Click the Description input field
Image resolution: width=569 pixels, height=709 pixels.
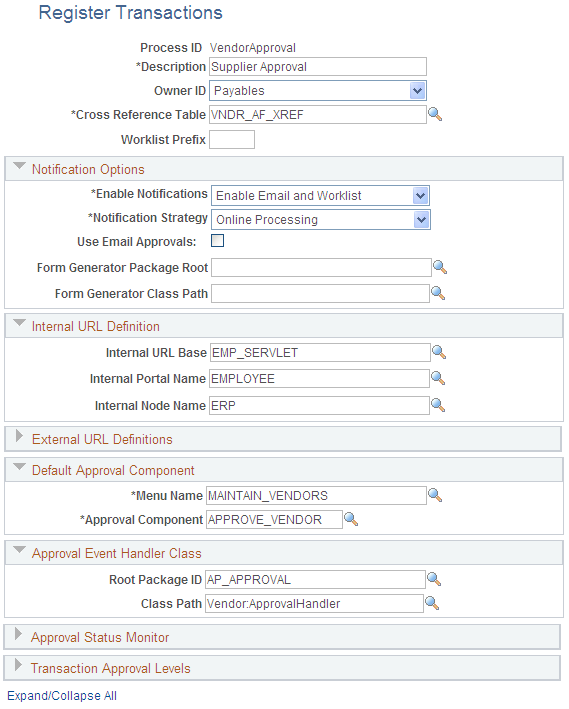318,67
